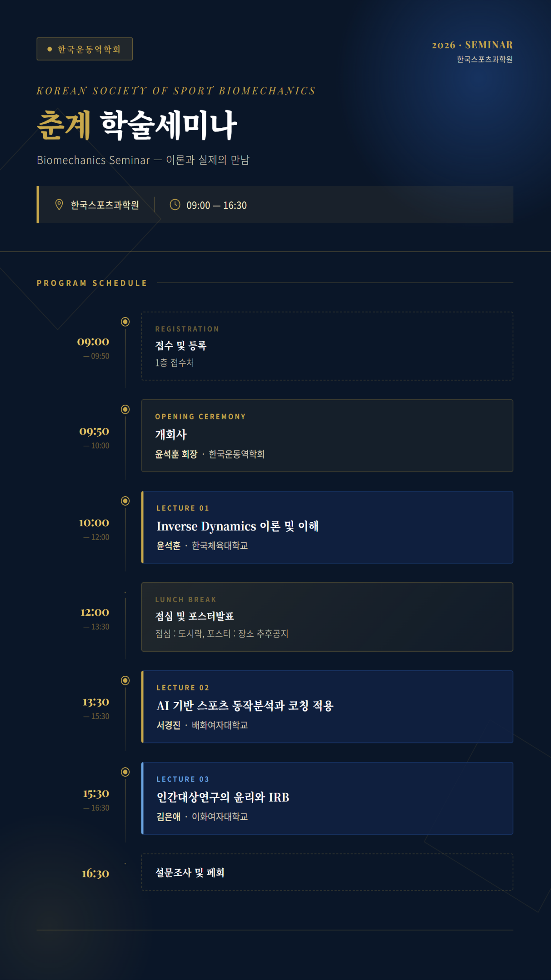Click the 15:30 Lecture 03 timeline marker

(x=125, y=772)
